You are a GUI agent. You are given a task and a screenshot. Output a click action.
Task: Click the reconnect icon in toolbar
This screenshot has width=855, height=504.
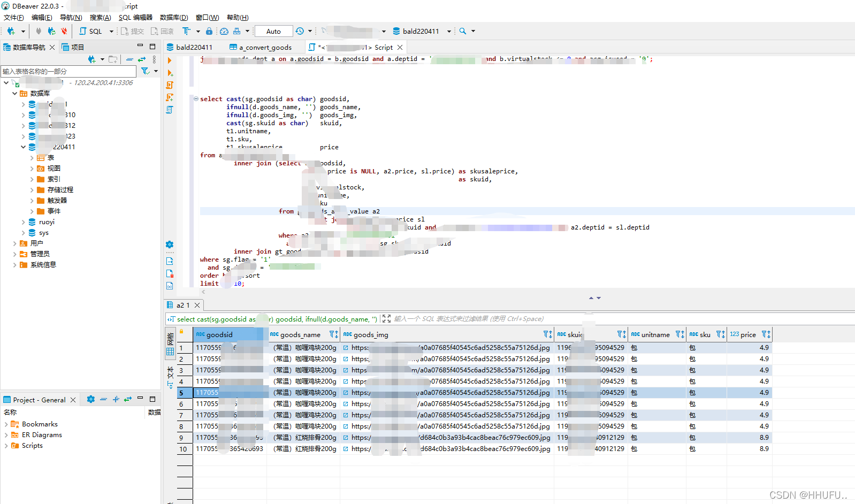[x=51, y=31]
